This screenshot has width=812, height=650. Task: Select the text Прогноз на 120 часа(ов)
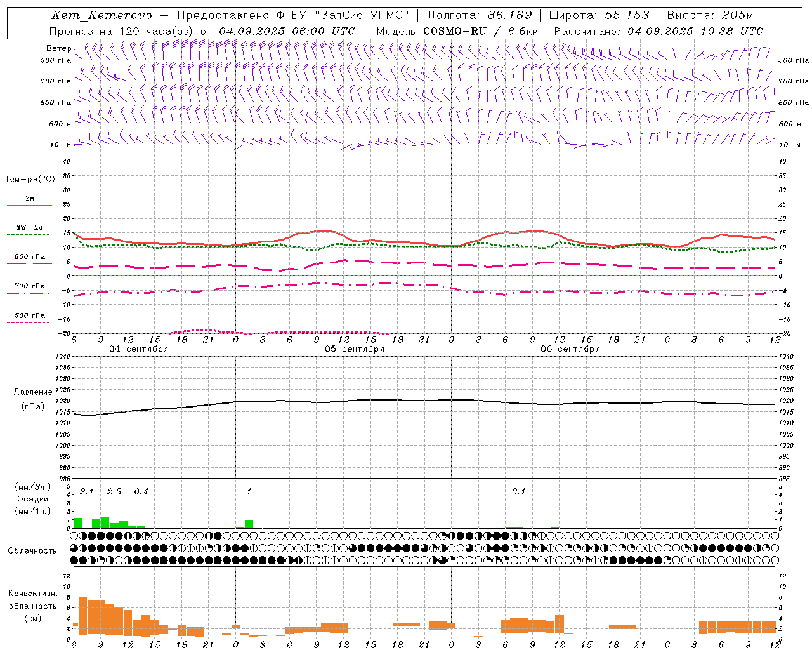pos(122,31)
